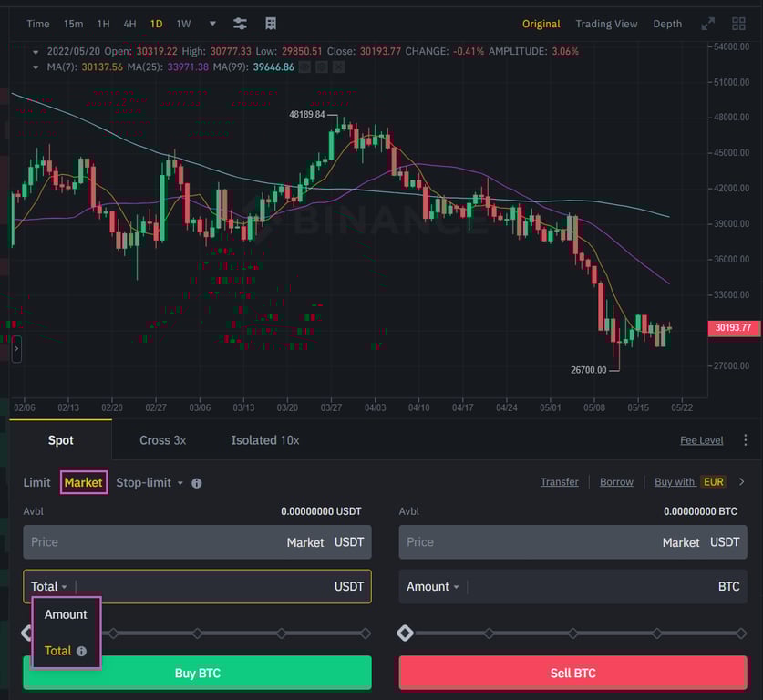Open the extra timeframe dropdown arrow
The height and width of the screenshot is (700, 763).
point(211,24)
